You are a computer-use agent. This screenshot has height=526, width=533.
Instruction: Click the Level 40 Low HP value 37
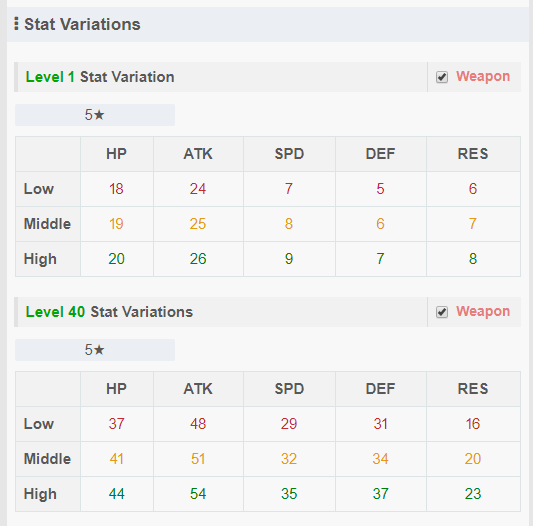click(x=117, y=424)
